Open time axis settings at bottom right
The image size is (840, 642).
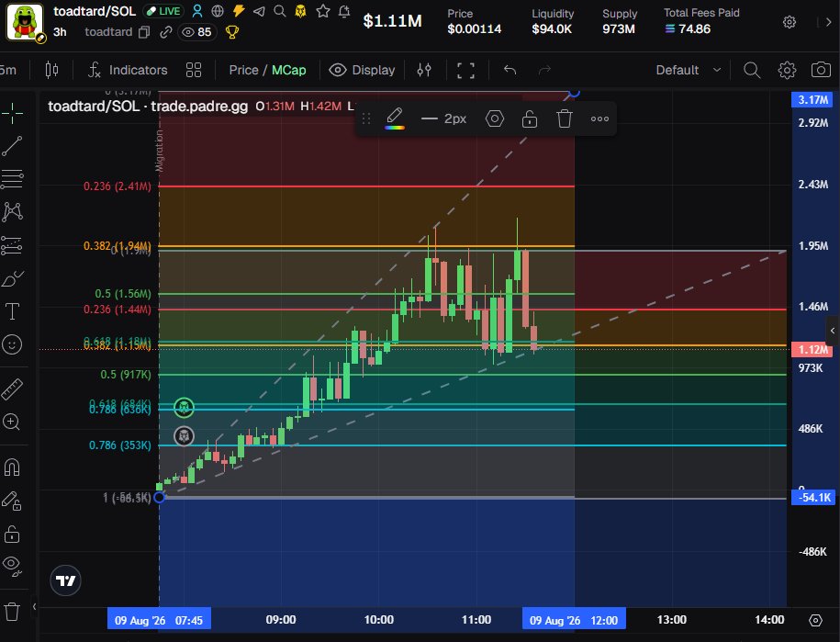(815, 621)
